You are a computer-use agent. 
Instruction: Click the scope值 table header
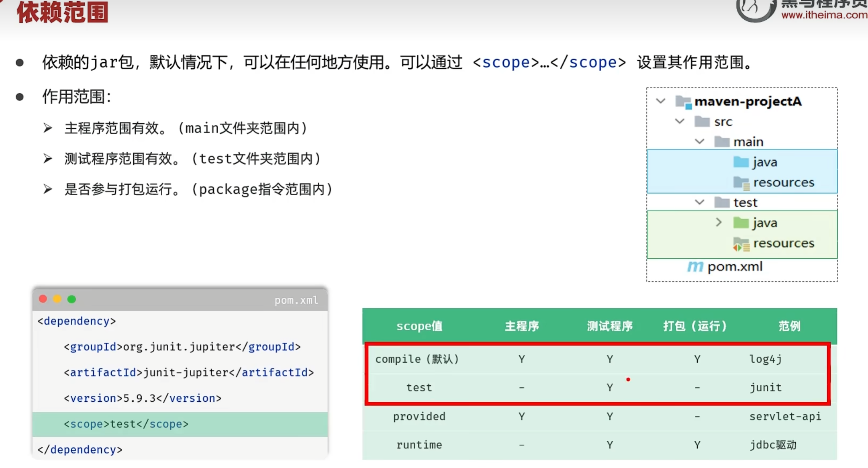tap(419, 326)
